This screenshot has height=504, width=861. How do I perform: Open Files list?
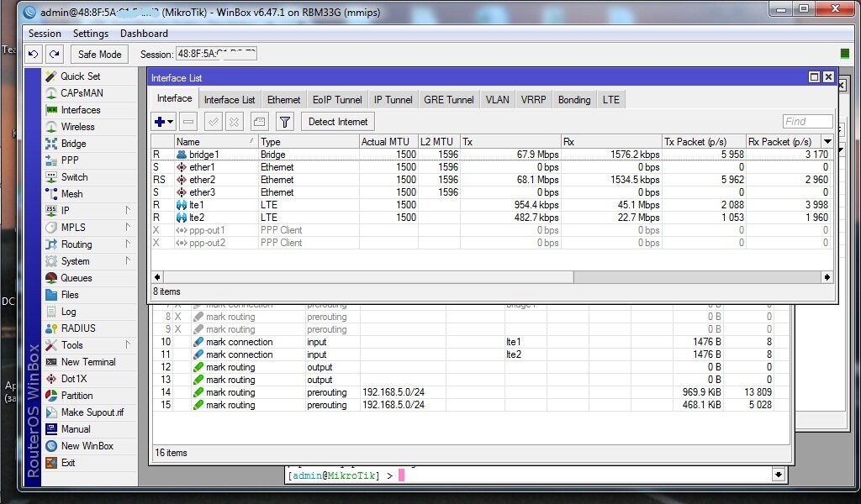coord(70,295)
